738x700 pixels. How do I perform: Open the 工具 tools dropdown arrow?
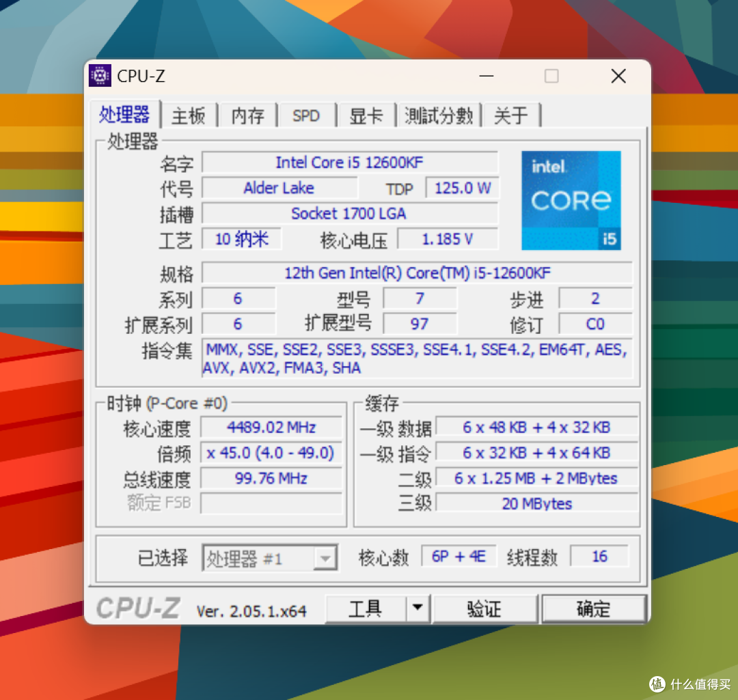418,608
